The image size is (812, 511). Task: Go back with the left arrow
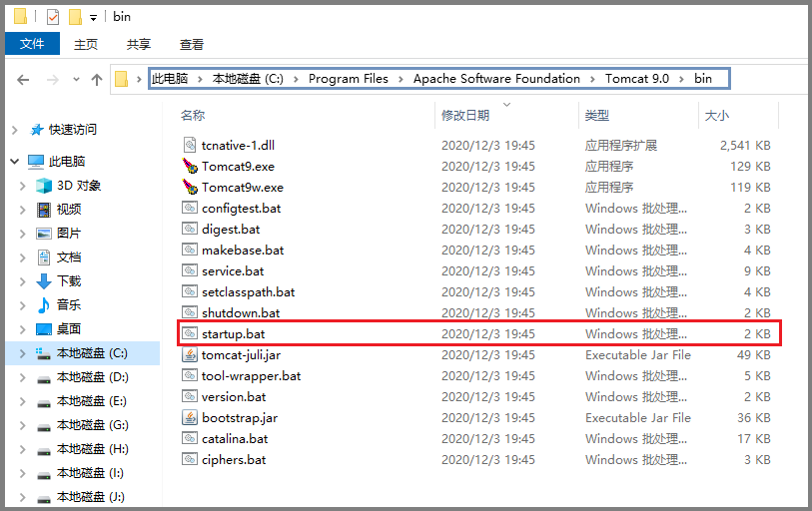click(x=23, y=80)
